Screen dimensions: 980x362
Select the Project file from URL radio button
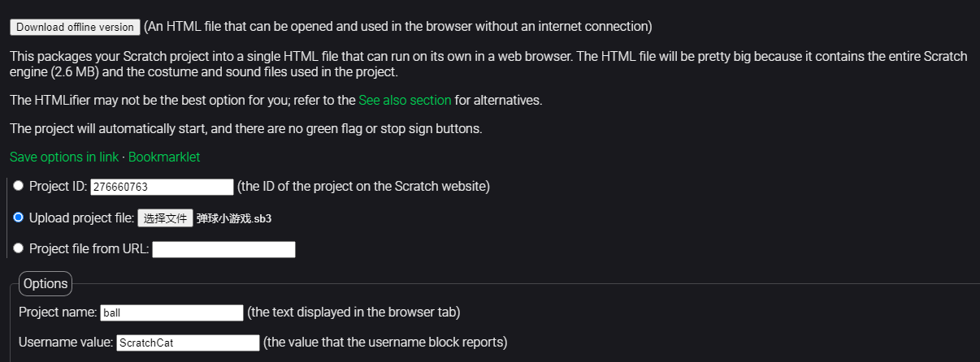19,248
